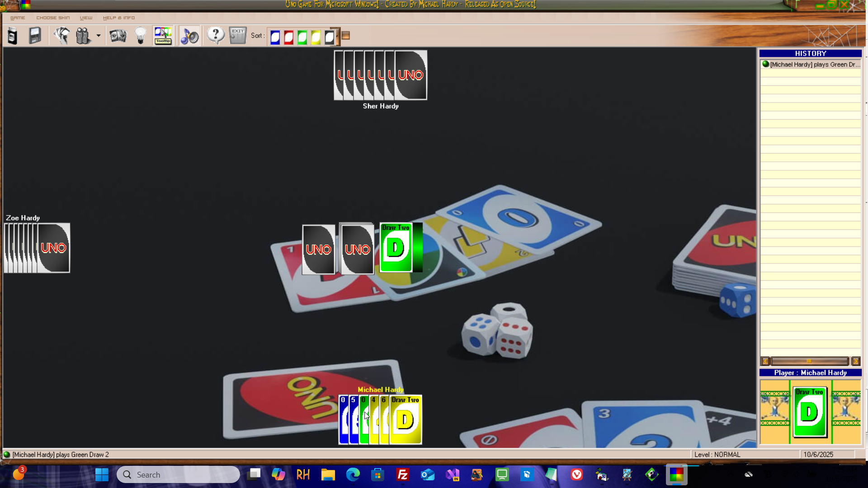Toggle the small orange square beside sort cards
The height and width of the screenshot is (488, 868).
point(346,36)
